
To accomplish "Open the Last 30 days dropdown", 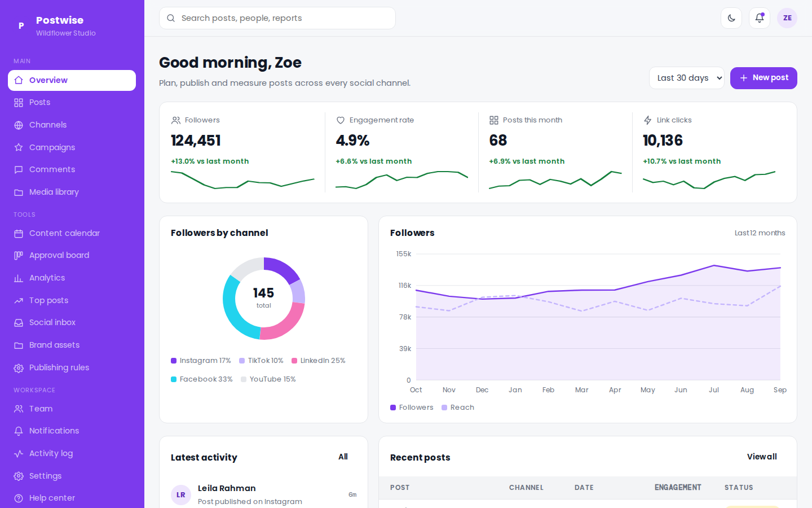I will pyautogui.click(x=687, y=78).
